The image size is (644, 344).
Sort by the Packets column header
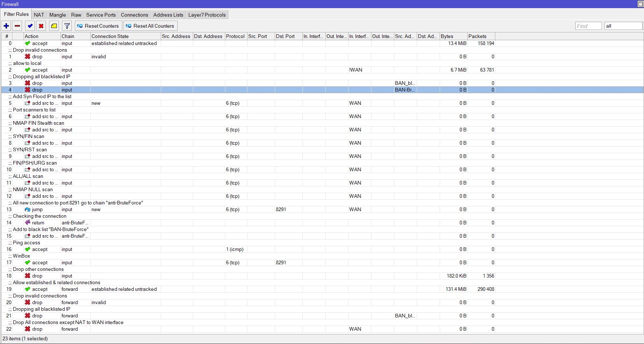(481, 36)
